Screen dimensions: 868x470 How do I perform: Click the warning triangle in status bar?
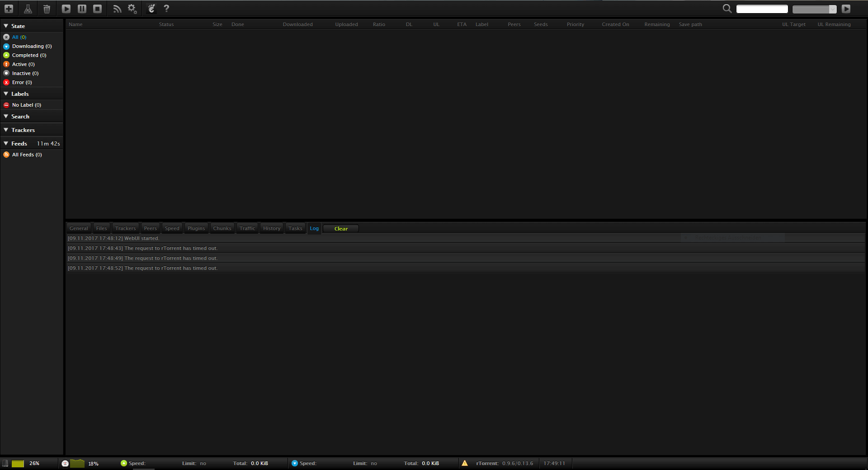(465, 463)
